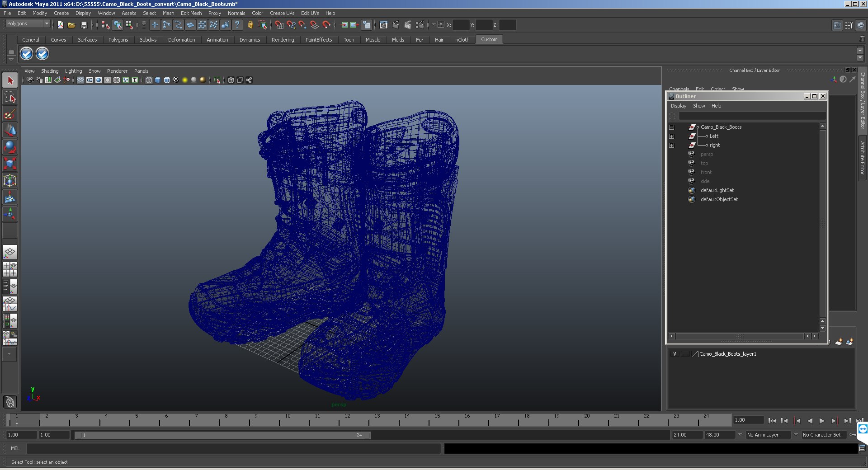Select the arrow Select tool in toolbox
The width and height of the screenshot is (868, 470).
click(10, 81)
